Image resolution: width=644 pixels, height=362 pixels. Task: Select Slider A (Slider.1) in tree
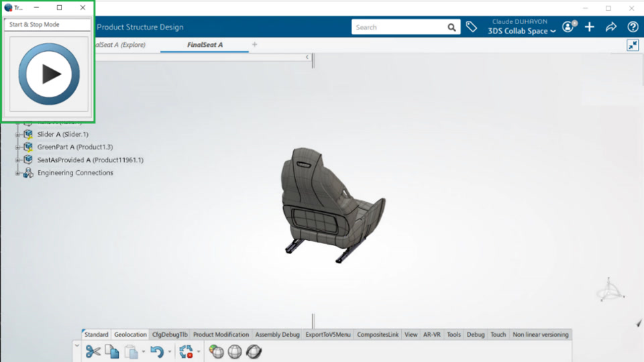(63, 134)
